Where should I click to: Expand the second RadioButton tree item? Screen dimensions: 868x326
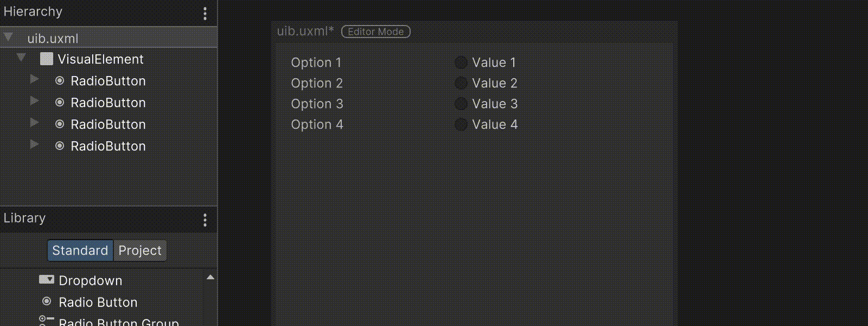point(34,101)
